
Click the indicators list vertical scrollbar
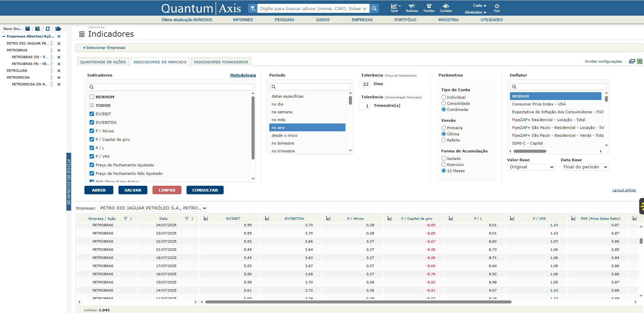(x=253, y=128)
